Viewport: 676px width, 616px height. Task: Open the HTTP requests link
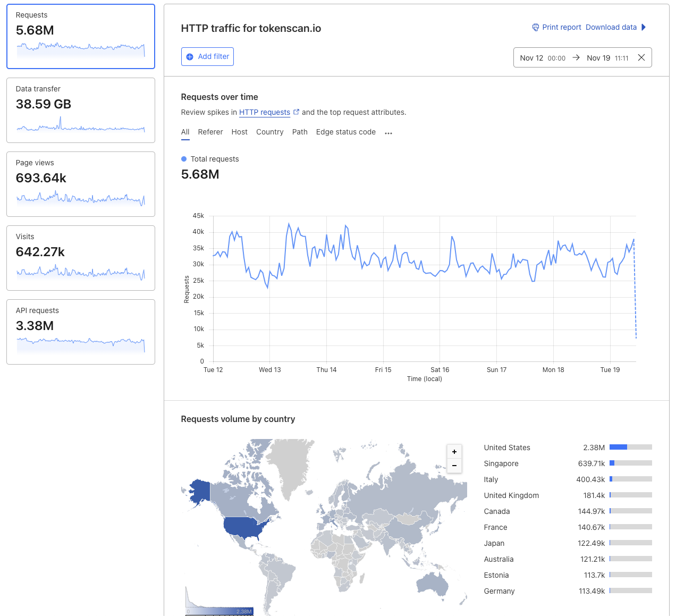tap(265, 112)
